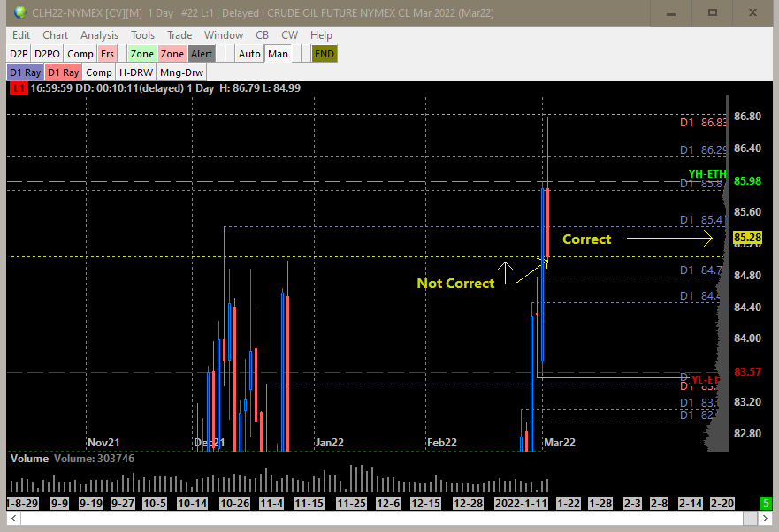Toggle the blue D1 Ray button

[x=26, y=72]
